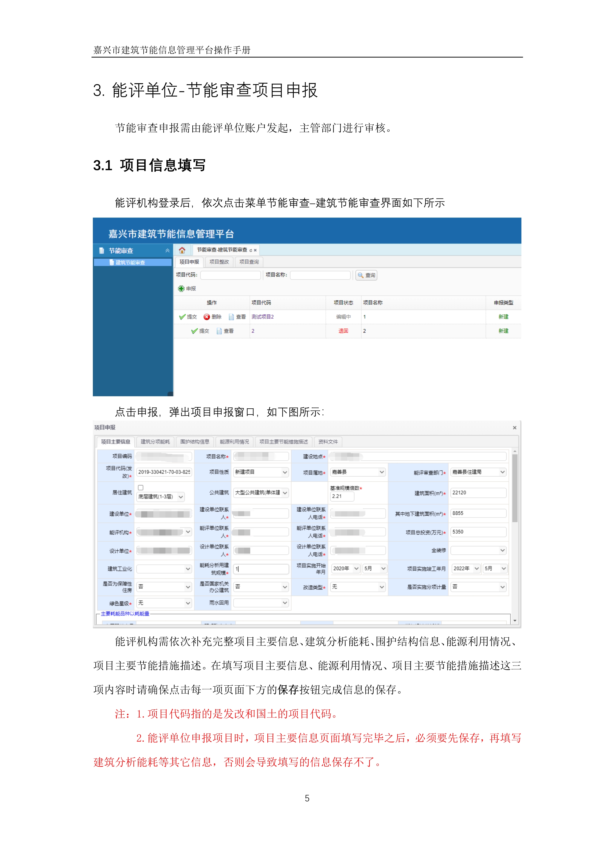Open the 是否实施分项计量 dropdown
This screenshot has width=614, height=868.
pyautogui.click(x=478, y=587)
